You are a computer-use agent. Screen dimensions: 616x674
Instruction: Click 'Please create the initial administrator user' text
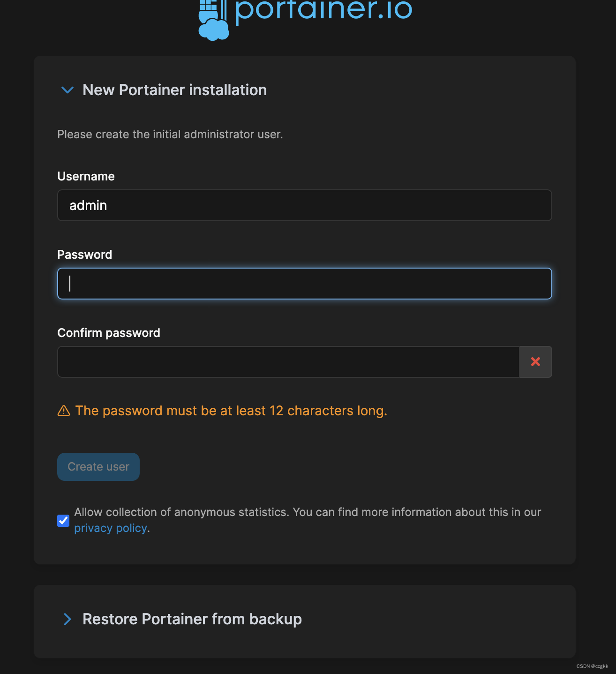coord(170,135)
